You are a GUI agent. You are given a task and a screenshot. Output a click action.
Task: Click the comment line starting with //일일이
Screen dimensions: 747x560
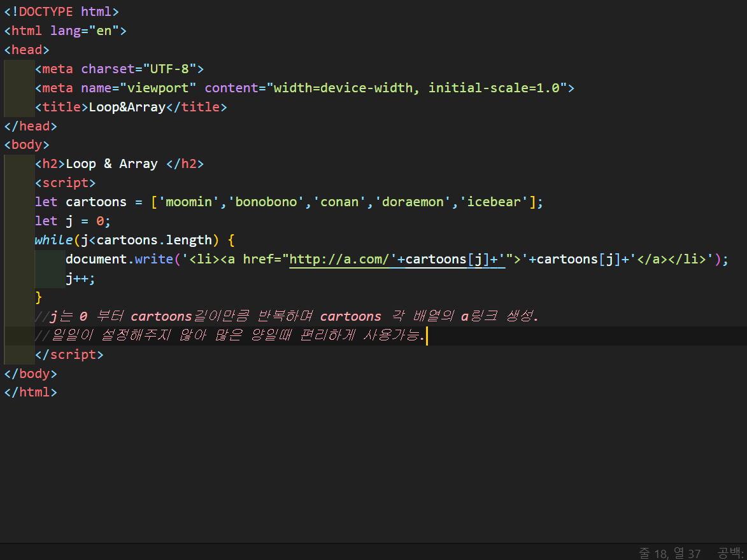pos(230,335)
